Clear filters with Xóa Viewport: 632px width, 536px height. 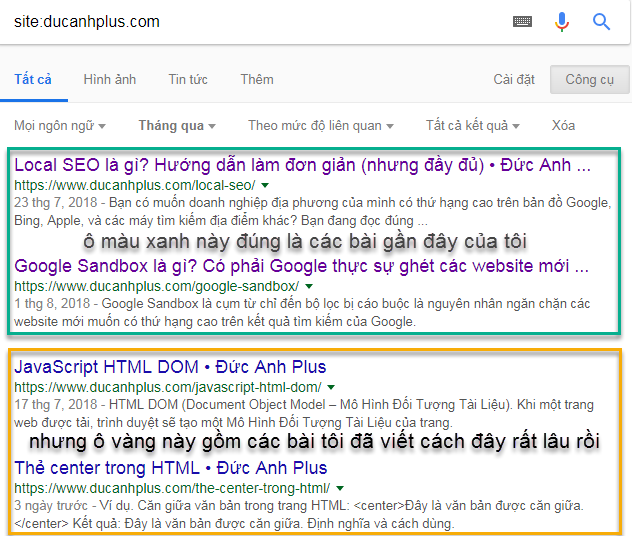[x=563, y=126]
